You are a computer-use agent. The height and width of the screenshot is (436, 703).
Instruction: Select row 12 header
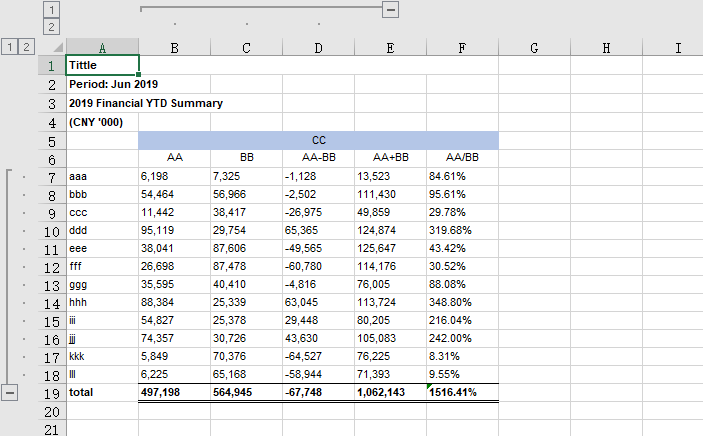[52, 267]
